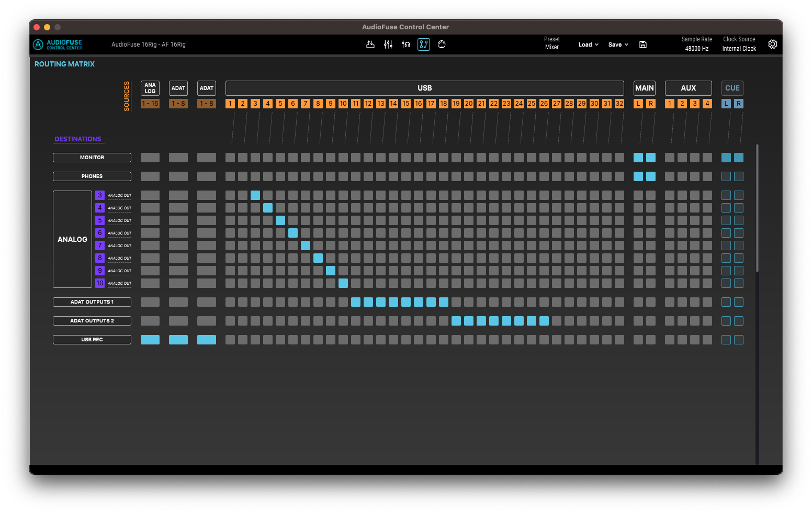
Task: Toggle USB 26 cell in ADAT Outputs 2 row
Action: [x=544, y=321]
